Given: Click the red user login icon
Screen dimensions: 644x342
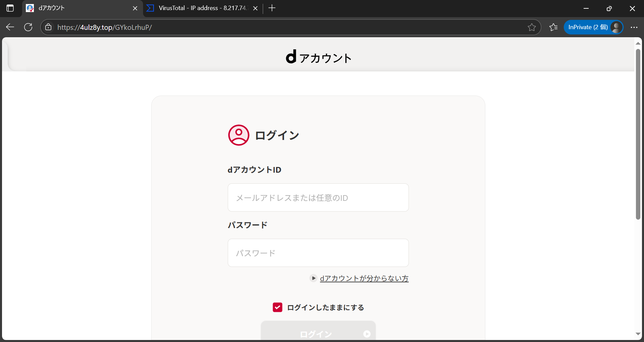Looking at the screenshot, I should [239, 135].
